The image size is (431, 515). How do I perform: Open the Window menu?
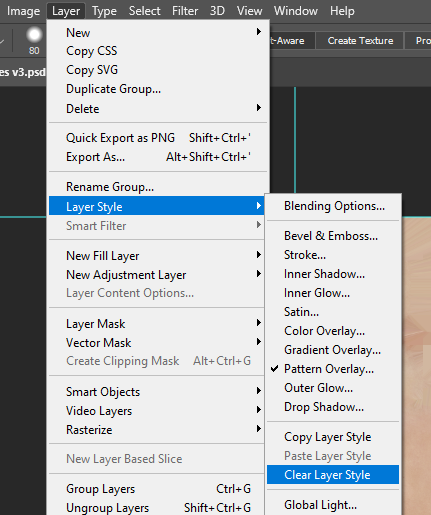click(x=296, y=11)
